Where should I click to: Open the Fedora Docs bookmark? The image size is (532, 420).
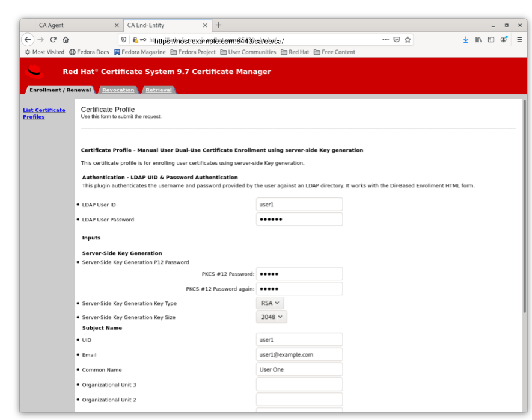click(x=90, y=52)
